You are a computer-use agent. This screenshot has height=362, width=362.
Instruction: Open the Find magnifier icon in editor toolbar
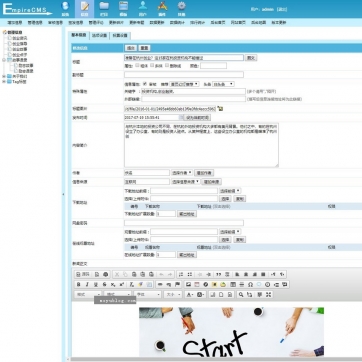coord(241,294)
